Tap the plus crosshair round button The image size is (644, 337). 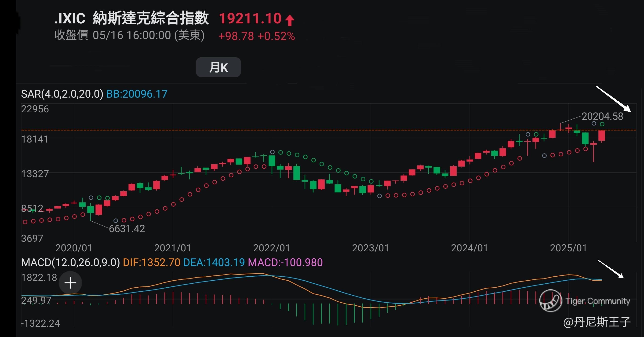(70, 283)
